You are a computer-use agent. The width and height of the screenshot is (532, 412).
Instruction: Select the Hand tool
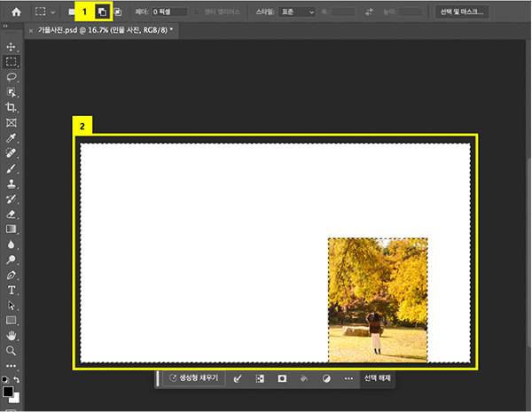(x=11, y=336)
